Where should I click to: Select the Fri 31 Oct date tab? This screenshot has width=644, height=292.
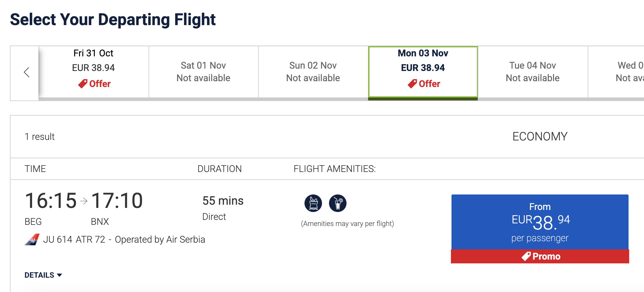(94, 72)
